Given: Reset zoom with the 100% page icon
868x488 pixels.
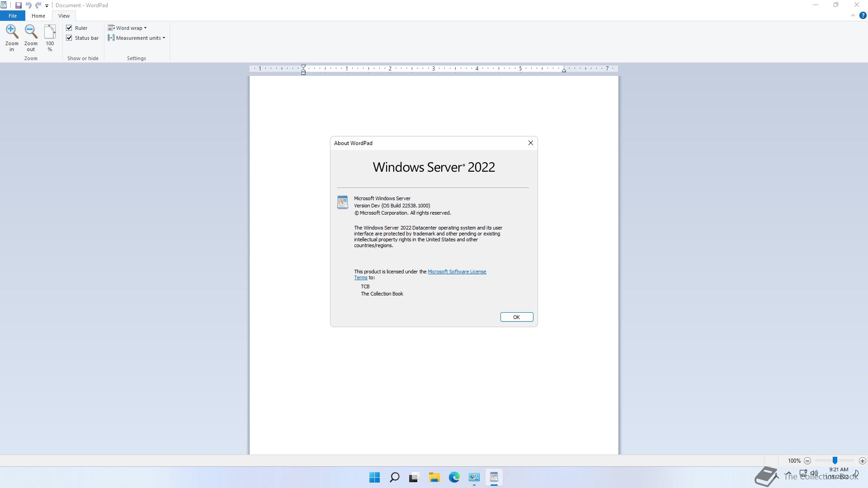Looking at the screenshot, I should tap(50, 32).
